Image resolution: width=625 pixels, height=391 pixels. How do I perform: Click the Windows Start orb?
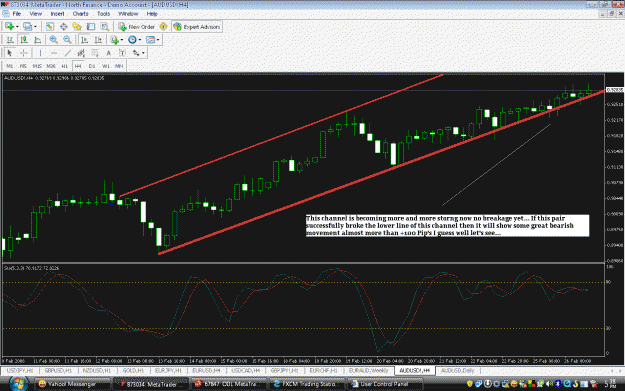(18, 384)
